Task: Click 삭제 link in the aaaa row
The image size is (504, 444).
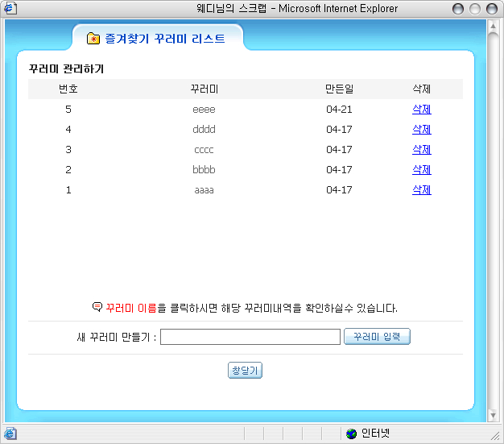Action: click(x=421, y=190)
